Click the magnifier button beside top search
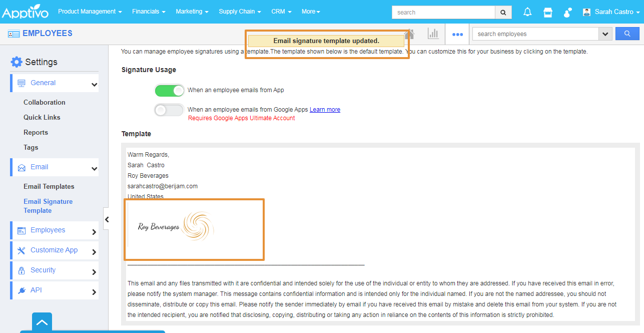The image size is (644, 333). 503,13
